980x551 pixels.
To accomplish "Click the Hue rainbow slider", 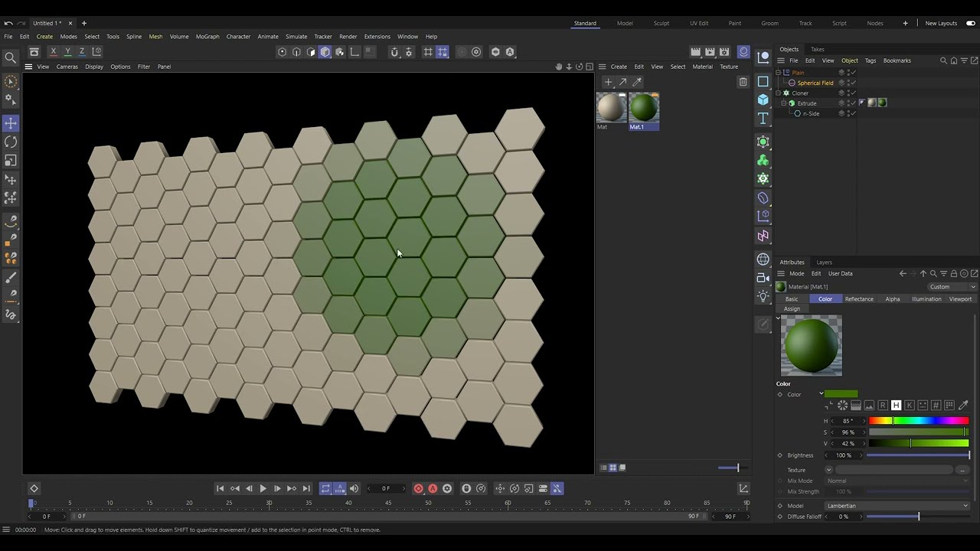I will 919,421.
